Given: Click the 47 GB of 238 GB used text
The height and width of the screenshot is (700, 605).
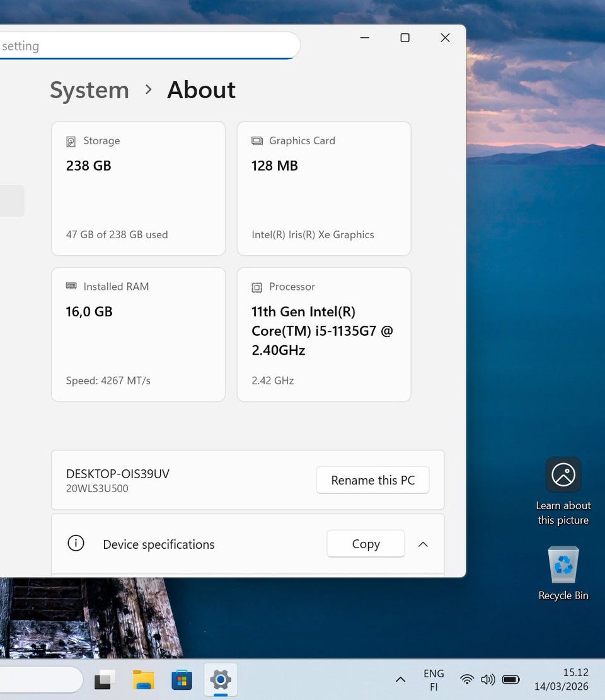Looking at the screenshot, I should pos(117,234).
